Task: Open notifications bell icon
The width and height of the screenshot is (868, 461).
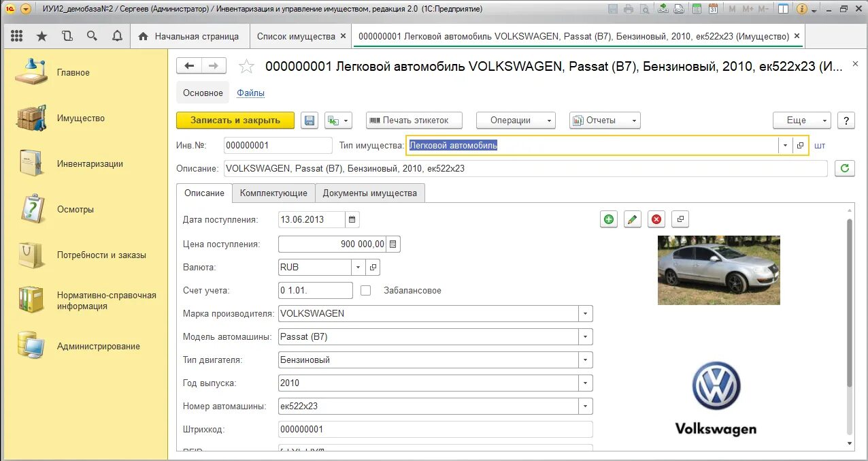Action: (x=117, y=36)
